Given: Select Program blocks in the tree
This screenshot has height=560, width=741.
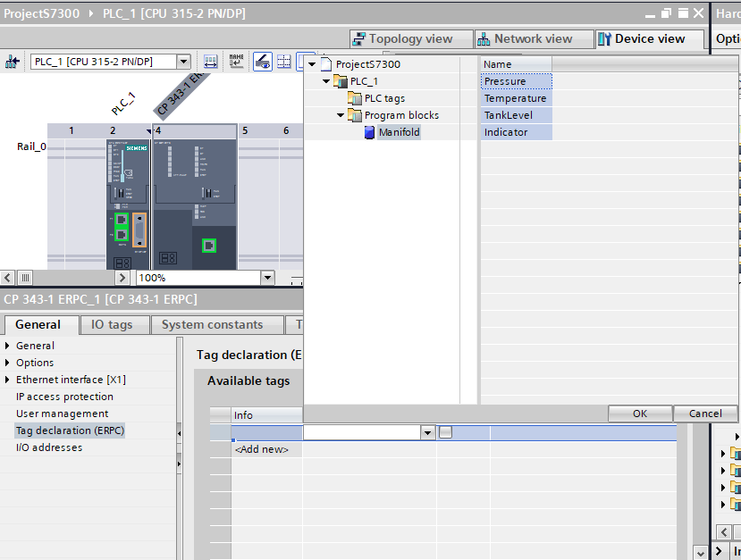Looking at the screenshot, I should tap(401, 115).
